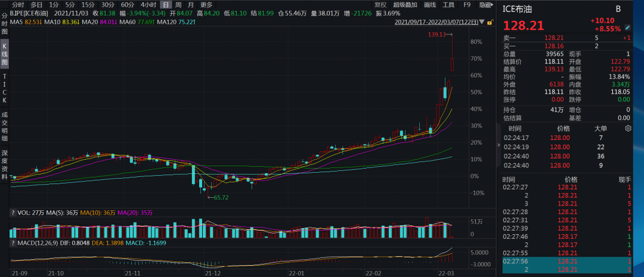The image size is (644, 277).
Task: Open the F9 info button
Action: click(x=467, y=5)
